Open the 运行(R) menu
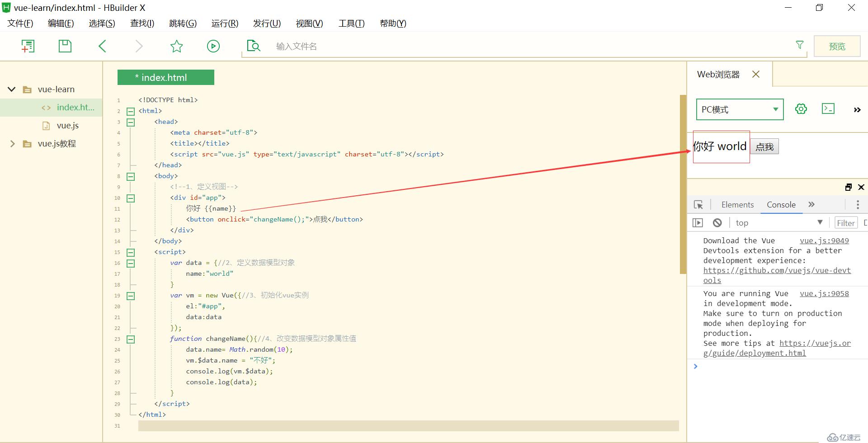868x443 pixels. click(x=225, y=24)
